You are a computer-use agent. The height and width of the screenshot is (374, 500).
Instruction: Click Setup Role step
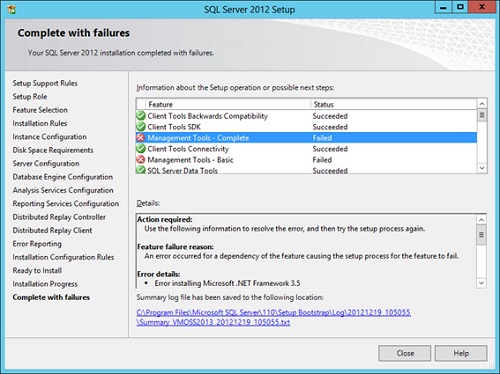[30, 96]
